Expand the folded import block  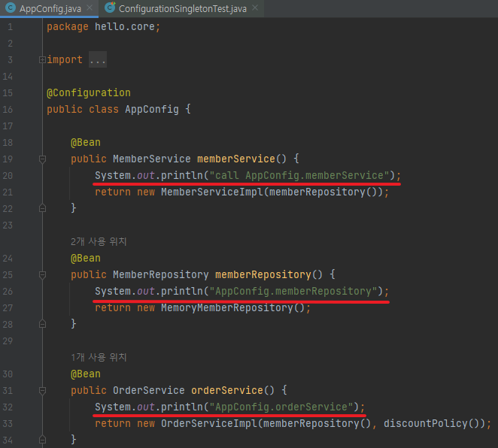click(42, 59)
